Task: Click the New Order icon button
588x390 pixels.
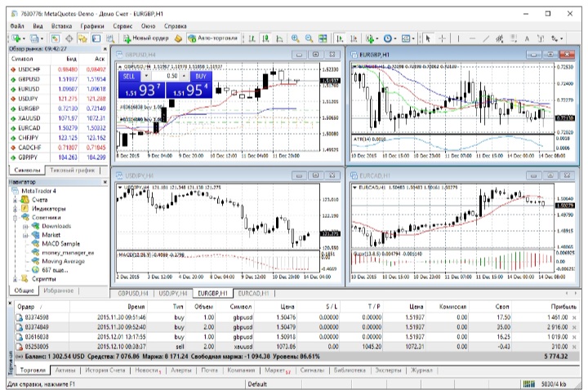Action: coord(146,38)
